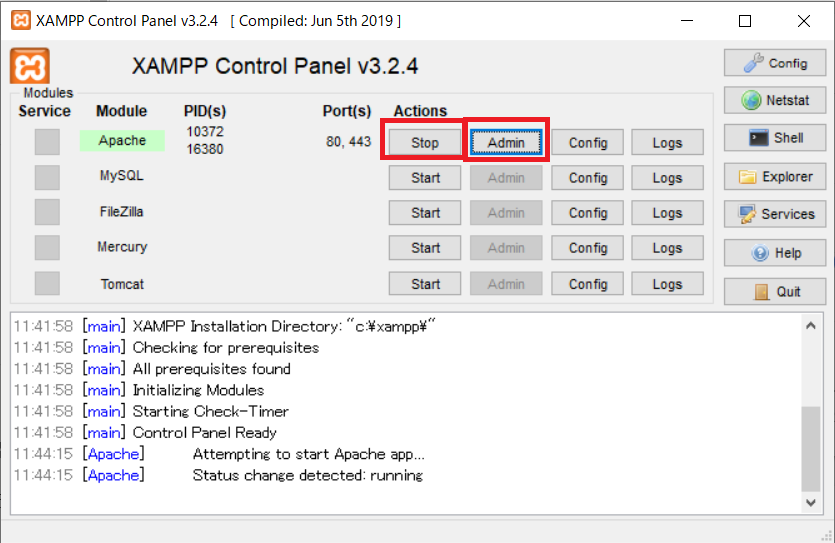
Task: Click log line 'Status change detected: running'
Action: pyautogui.click(x=308, y=475)
